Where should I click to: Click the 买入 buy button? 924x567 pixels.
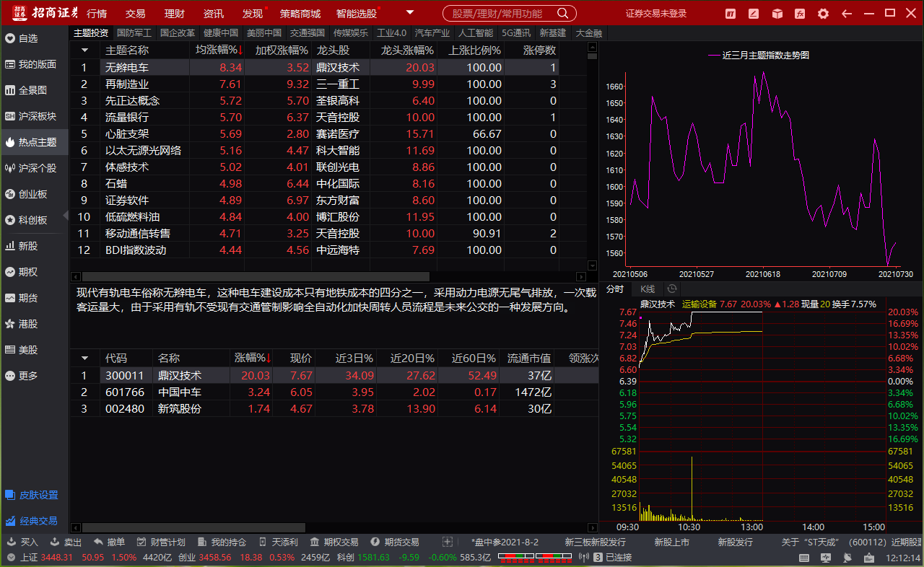(22, 542)
